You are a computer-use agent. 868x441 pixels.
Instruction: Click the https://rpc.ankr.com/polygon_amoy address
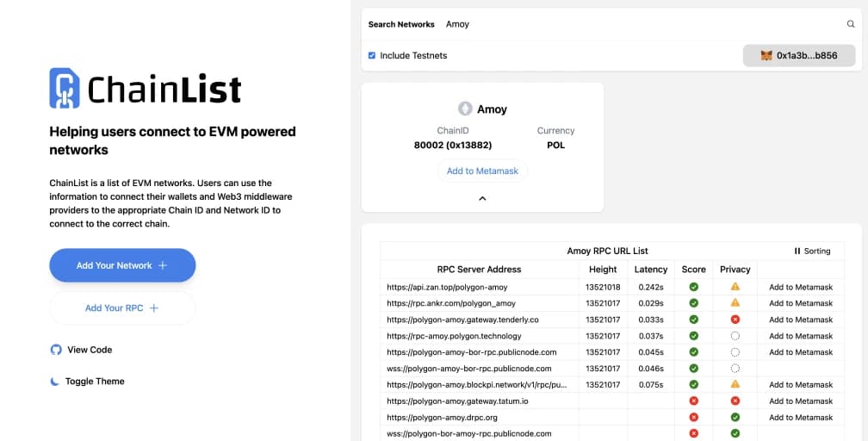coord(451,303)
